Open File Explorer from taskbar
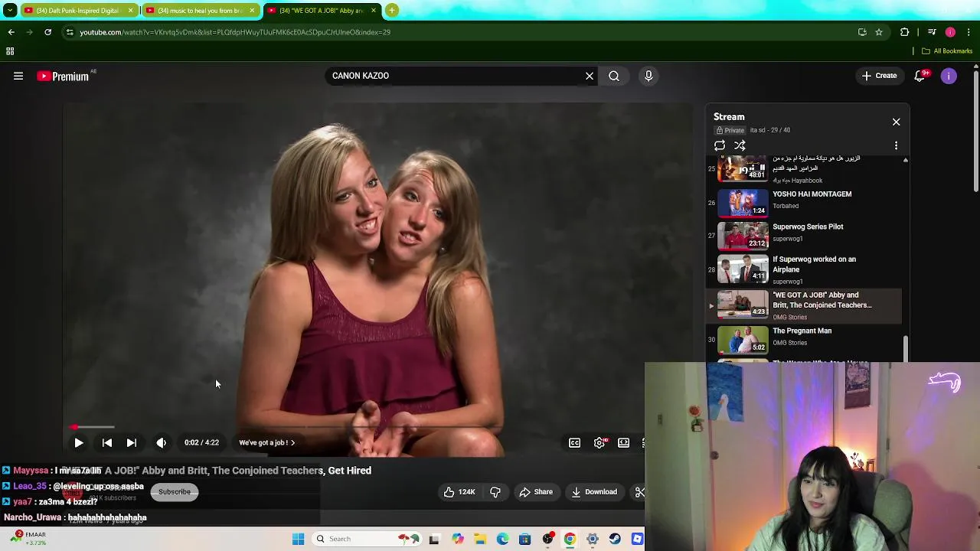This screenshot has width=980, height=551. (x=480, y=539)
